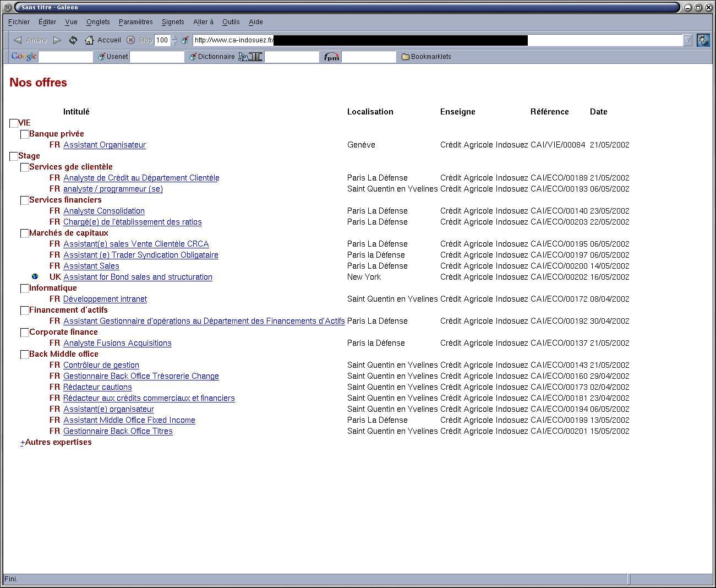The height and width of the screenshot is (588, 716).
Task: Toggle the Financement d'actifs checkbox
Action: click(25, 311)
